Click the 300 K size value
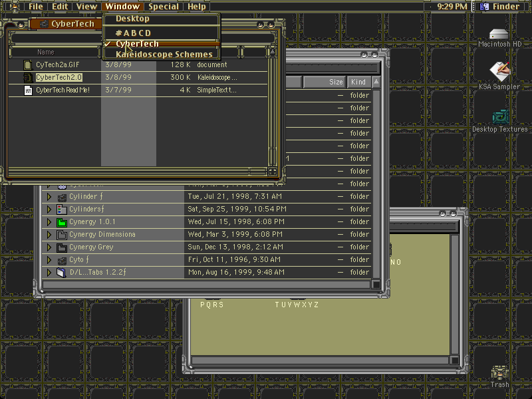Viewport: 532px width, 399px height. (x=180, y=77)
